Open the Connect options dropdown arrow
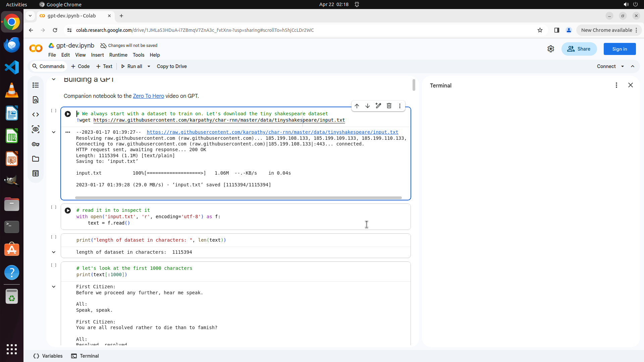 tap(623, 66)
